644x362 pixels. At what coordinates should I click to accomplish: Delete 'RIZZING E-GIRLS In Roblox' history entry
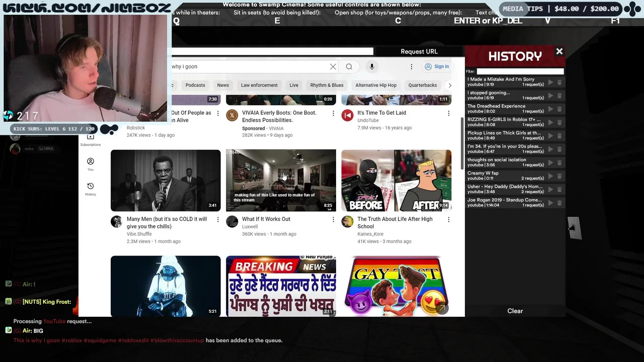click(x=559, y=122)
